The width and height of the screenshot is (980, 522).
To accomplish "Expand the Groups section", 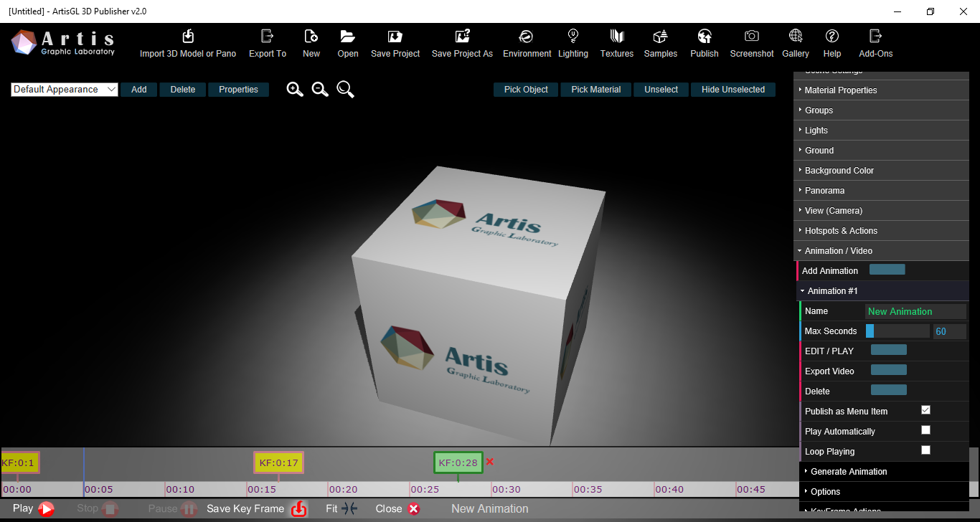I will click(882, 110).
